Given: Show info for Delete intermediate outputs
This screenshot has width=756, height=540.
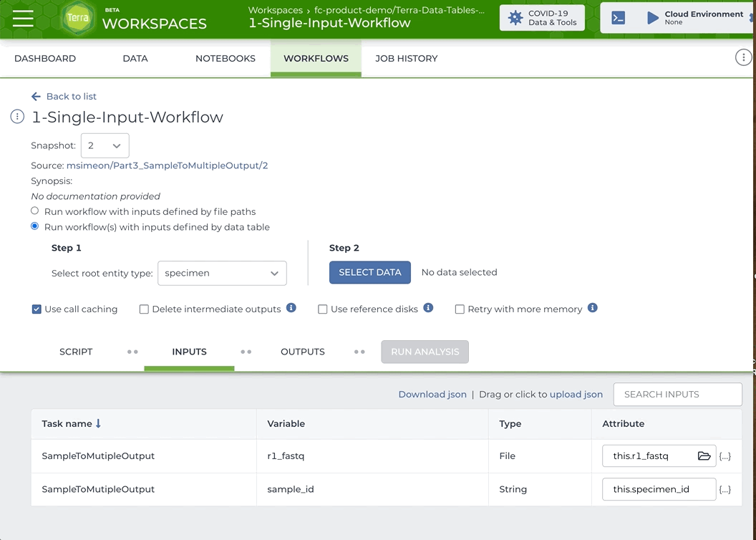Looking at the screenshot, I should [291, 308].
